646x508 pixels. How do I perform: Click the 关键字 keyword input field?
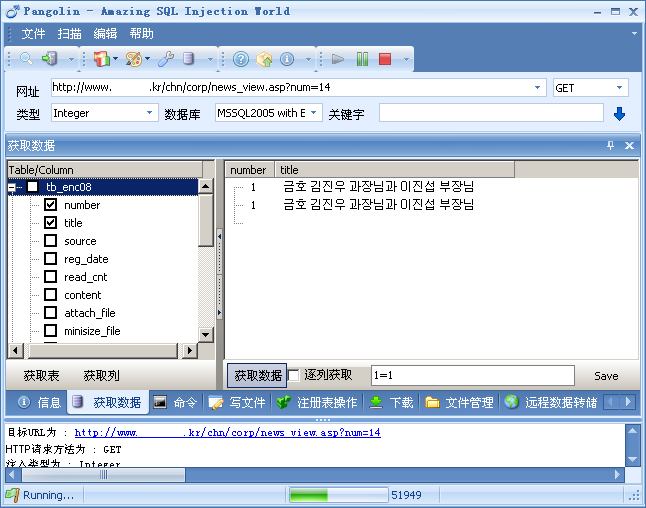tap(491, 113)
